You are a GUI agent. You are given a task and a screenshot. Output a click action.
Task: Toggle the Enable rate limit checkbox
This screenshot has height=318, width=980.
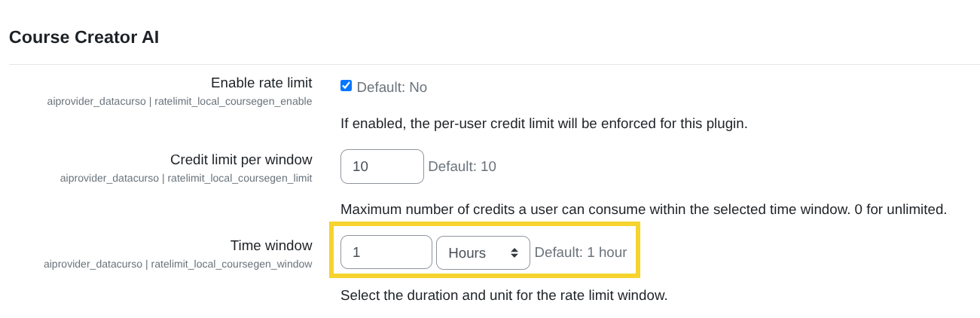click(x=347, y=86)
